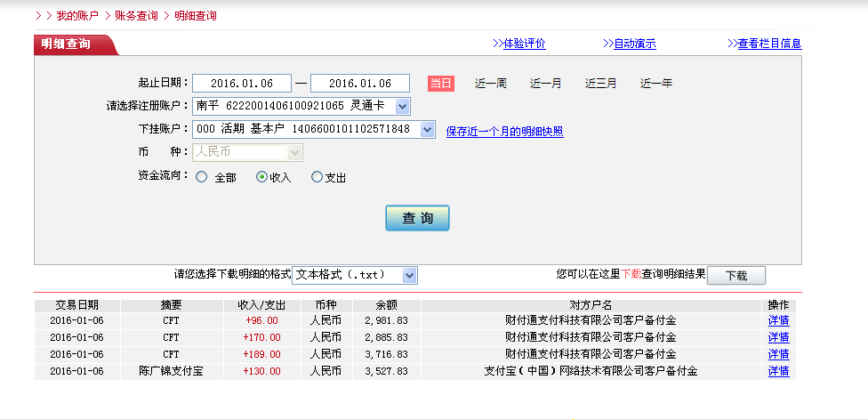868x420 pixels.
Task: Click 保存近一个月的明细快照 link
Action: click(x=504, y=132)
